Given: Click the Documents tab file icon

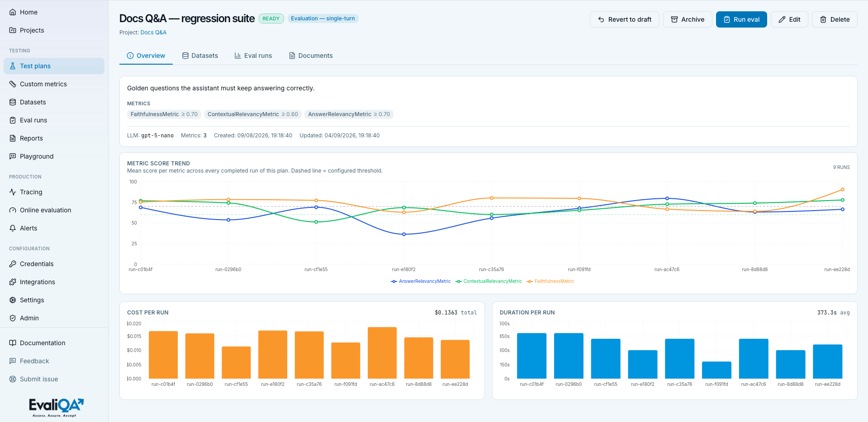Looking at the screenshot, I should coord(292,56).
